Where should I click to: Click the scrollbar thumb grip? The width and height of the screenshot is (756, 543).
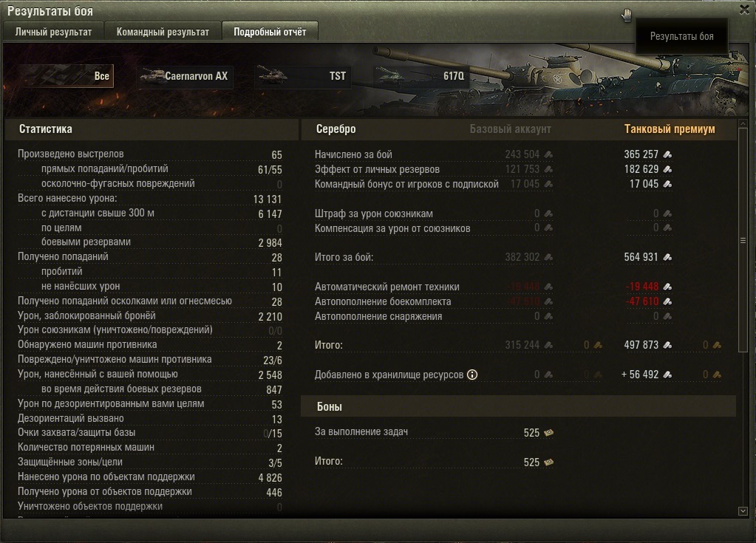[x=743, y=240]
